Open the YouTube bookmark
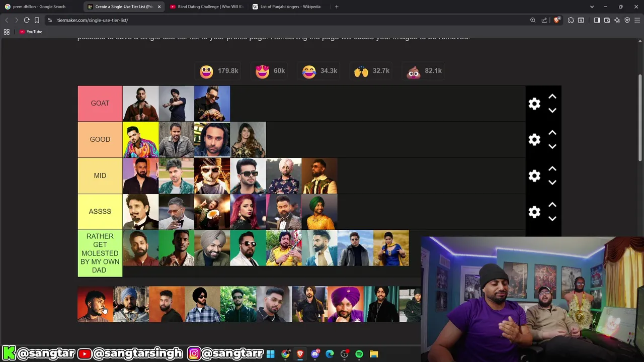Viewport: 644px width, 362px height. click(31, 32)
